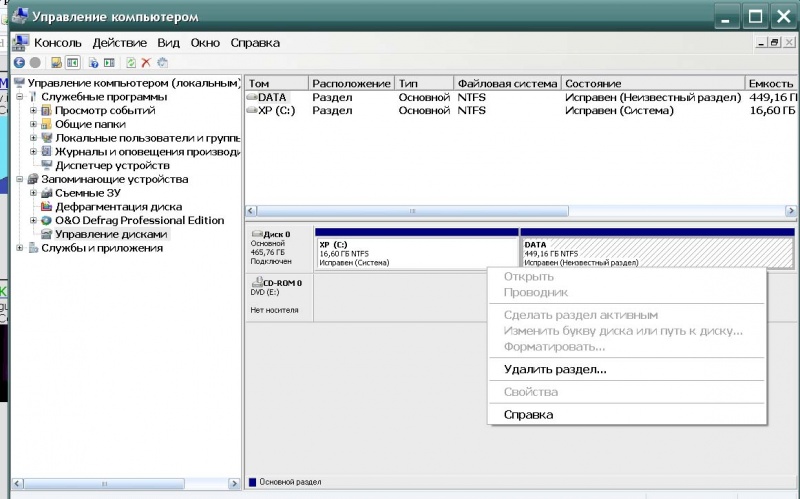Select the XP (C:) partition block
Screen dimensions: 800x499
coord(416,252)
